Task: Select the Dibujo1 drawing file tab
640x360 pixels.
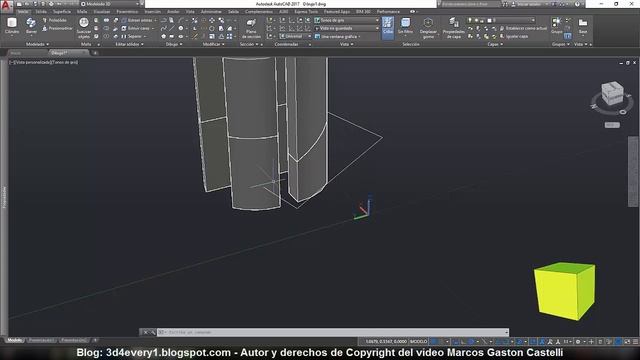Action: [68, 53]
